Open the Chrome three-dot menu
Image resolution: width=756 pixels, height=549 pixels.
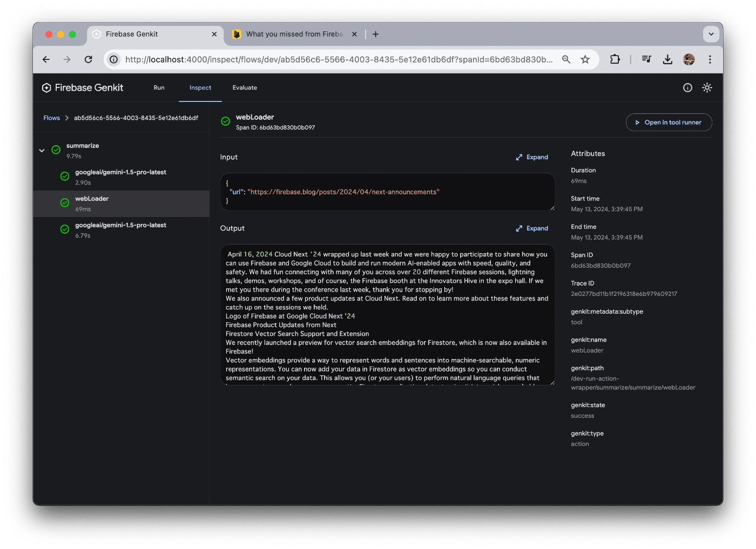(710, 59)
